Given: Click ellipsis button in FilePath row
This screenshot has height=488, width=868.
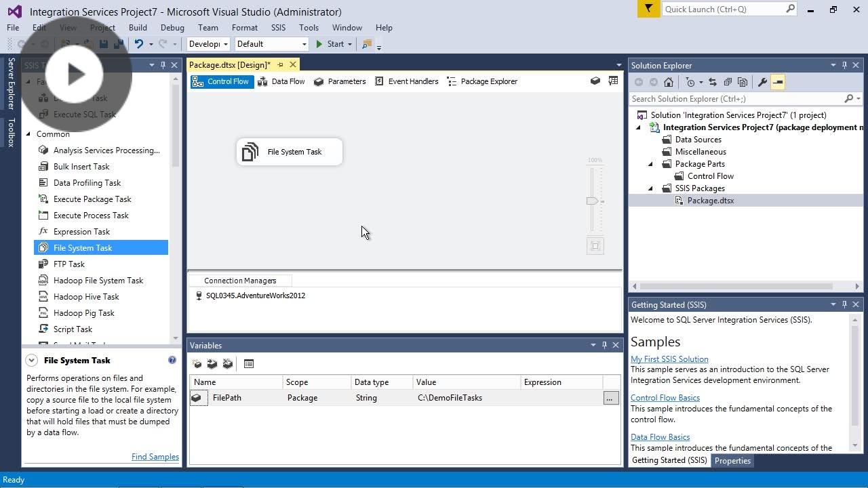Looking at the screenshot, I should pos(610,399).
